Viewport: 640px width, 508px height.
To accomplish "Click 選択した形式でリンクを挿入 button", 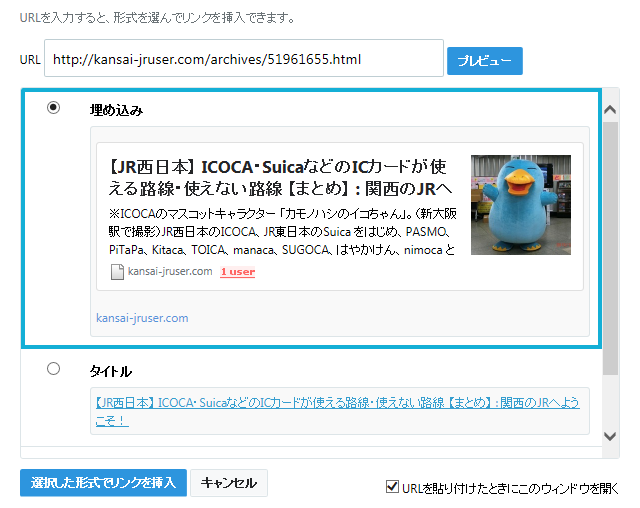I will coord(103,483).
